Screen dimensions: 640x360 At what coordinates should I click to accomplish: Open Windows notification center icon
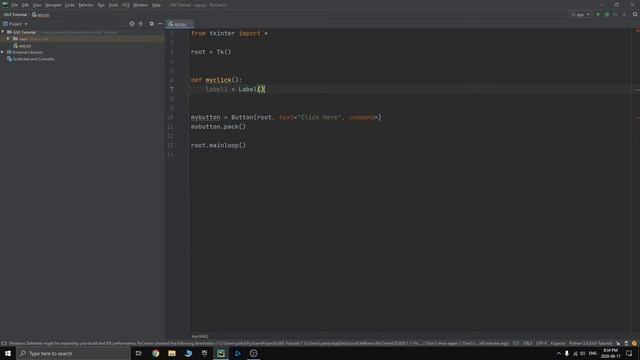[629, 353]
